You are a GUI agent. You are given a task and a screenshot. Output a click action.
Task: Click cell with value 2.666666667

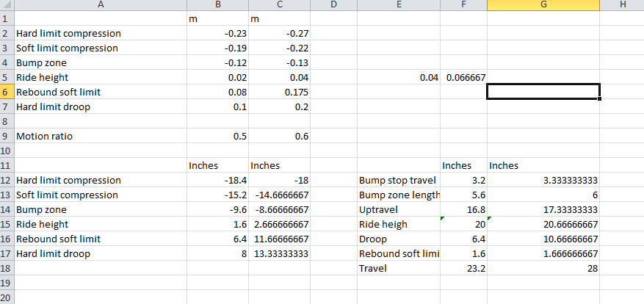tap(279, 224)
